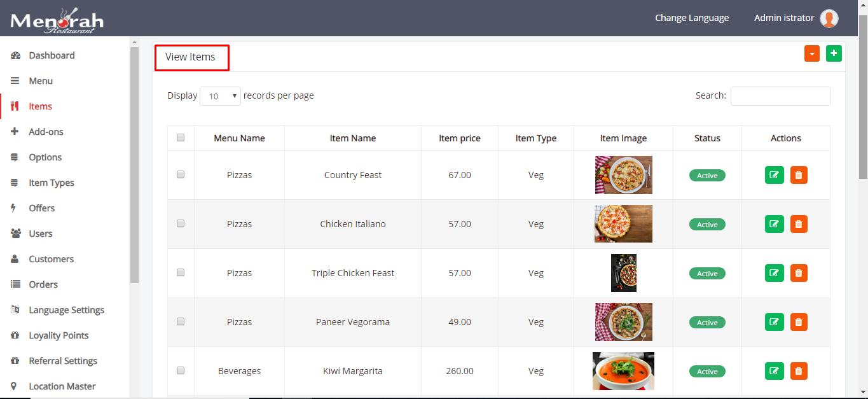868x399 pixels.
Task: Sort the table by Item price column
Action: coord(459,138)
